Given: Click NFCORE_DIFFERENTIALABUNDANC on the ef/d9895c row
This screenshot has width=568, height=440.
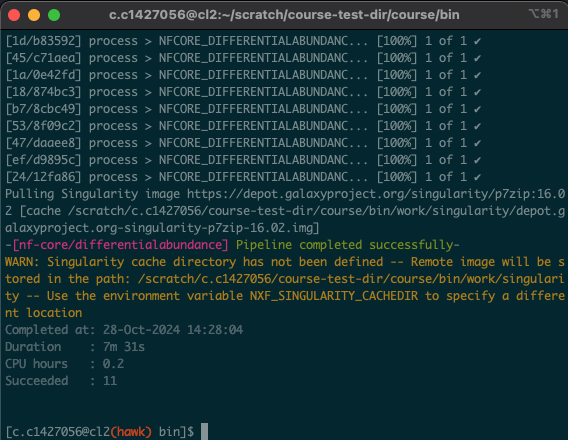Looking at the screenshot, I should tap(254, 160).
